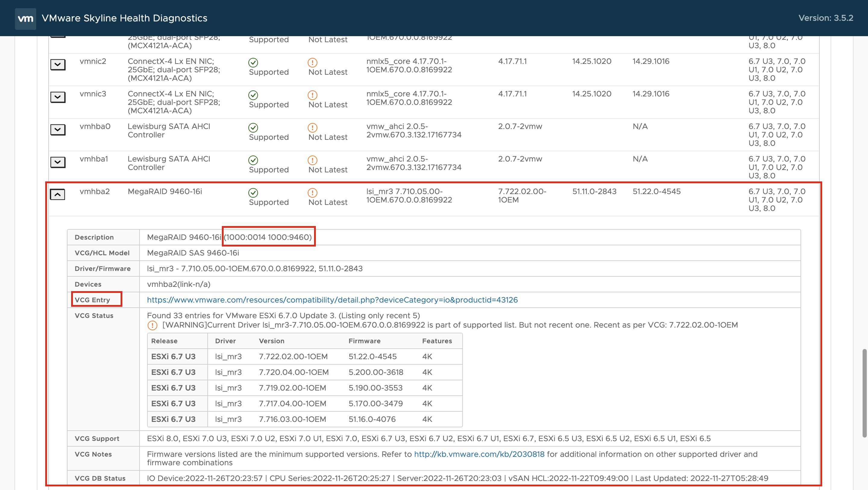The height and width of the screenshot is (490, 868).
Task: Click the 5.200.00-3618 firmware cell
Action: coord(376,372)
